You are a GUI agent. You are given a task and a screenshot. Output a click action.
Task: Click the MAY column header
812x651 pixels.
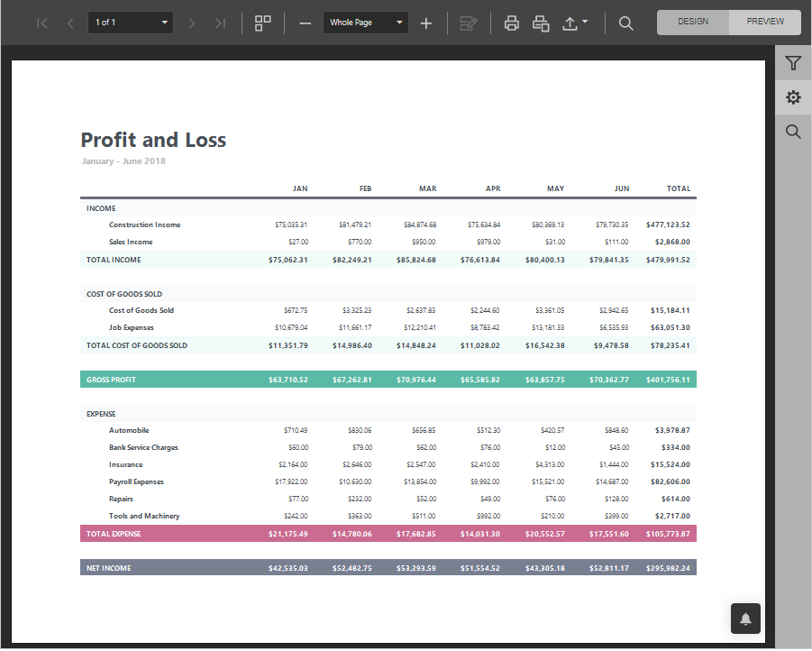pos(556,188)
